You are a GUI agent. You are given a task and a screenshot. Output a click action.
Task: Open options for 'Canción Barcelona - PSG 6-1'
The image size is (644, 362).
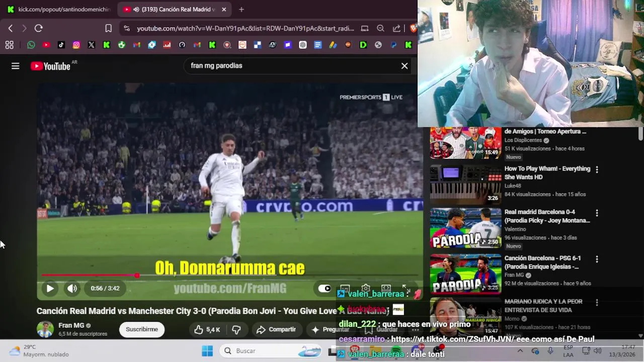[x=597, y=259]
